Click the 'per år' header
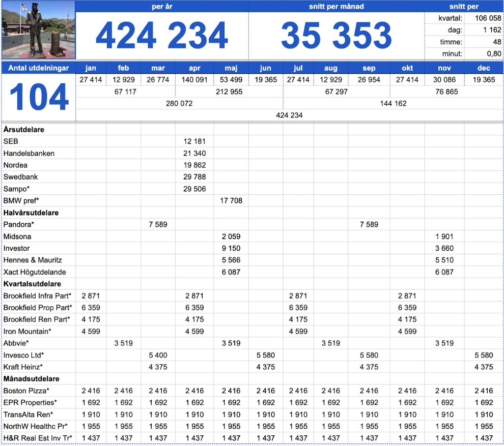 (162, 7)
